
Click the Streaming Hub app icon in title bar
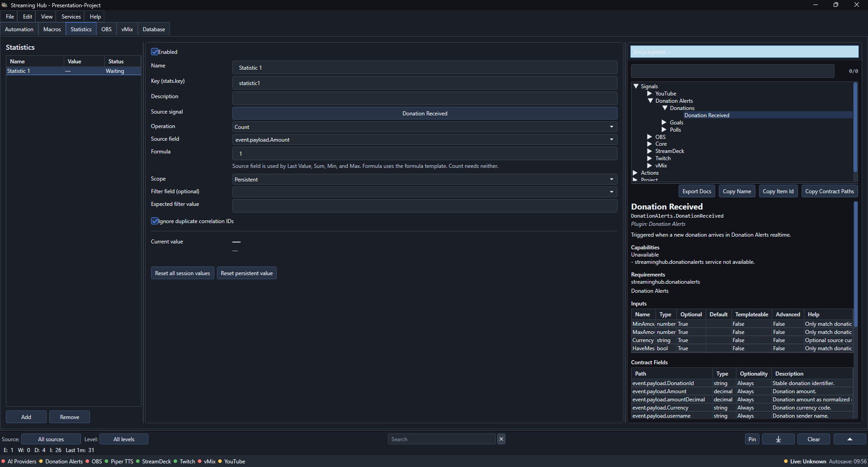pos(5,5)
